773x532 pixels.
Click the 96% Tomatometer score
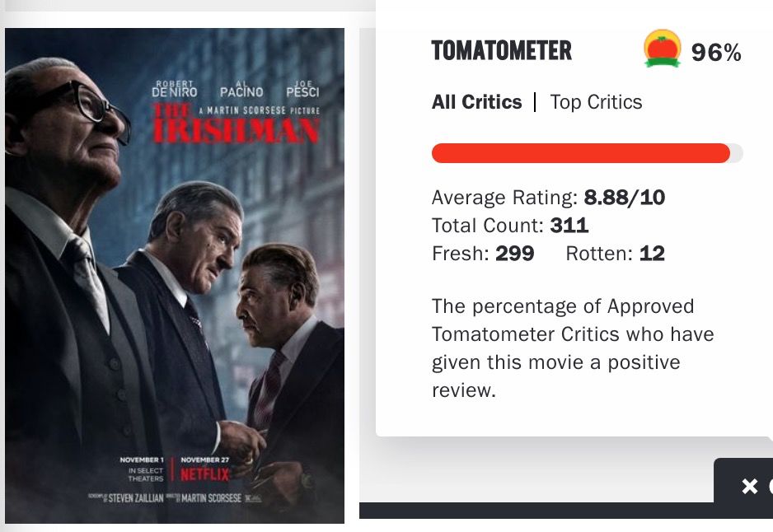(715, 54)
